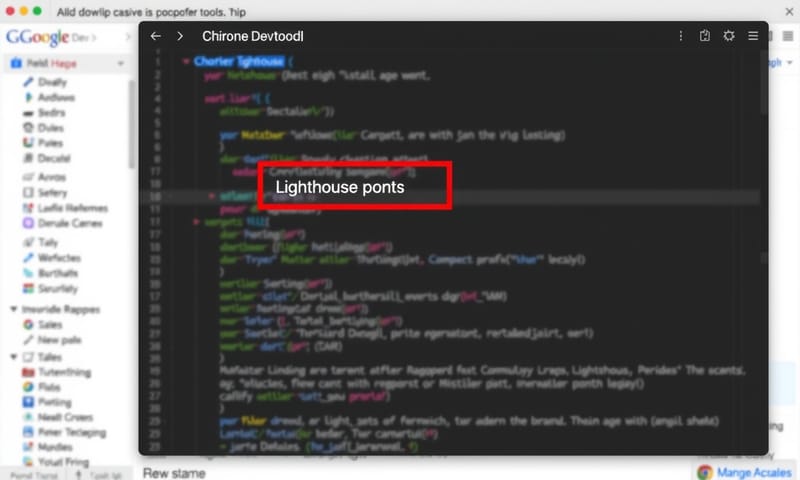Image resolution: width=800 pixels, height=480 pixels.
Task: Open the Anros sidebar item
Action: coord(52,177)
